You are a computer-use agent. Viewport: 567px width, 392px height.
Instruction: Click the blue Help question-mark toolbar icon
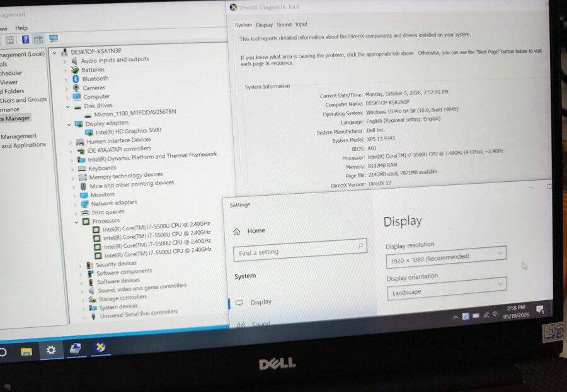(25, 40)
